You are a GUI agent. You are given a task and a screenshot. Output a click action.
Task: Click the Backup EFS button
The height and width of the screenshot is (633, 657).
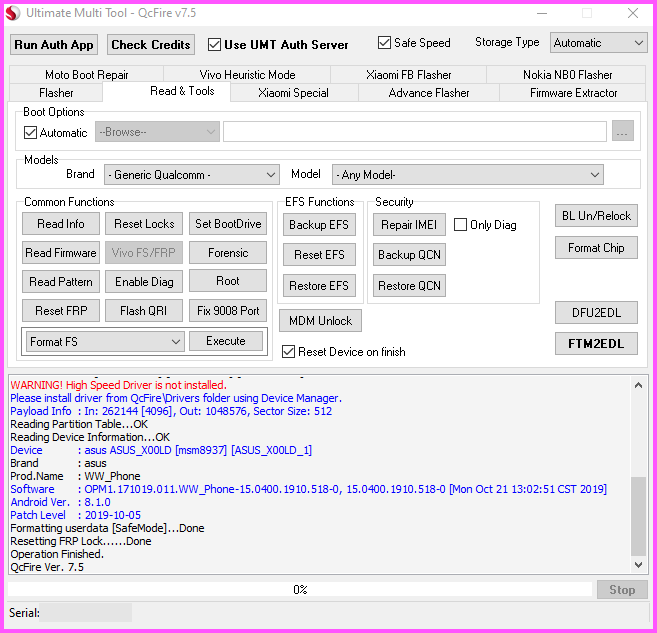click(x=319, y=225)
